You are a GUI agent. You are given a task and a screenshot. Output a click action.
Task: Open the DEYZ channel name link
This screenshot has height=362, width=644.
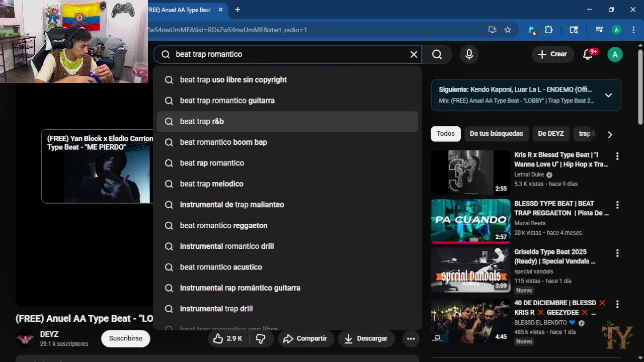click(x=49, y=334)
